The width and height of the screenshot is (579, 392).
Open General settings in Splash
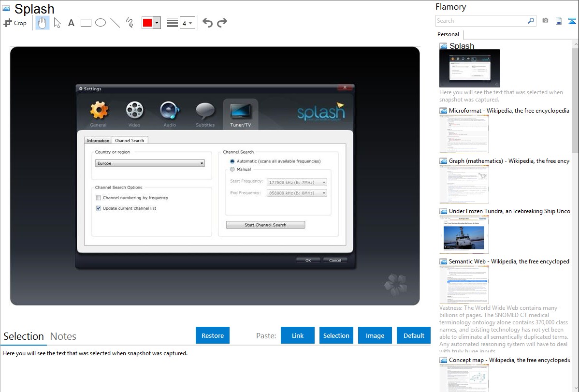pyautogui.click(x=98, y=114)
